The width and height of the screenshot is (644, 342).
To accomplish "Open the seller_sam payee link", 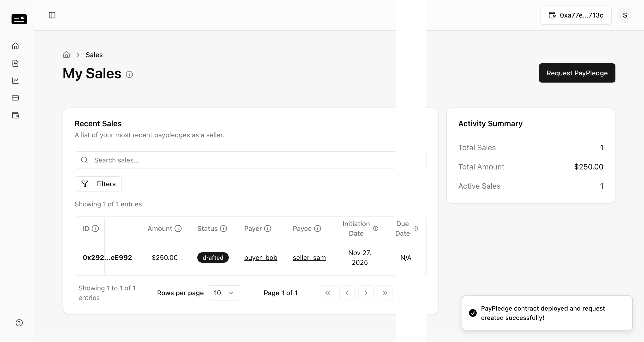I will tap(309, 258).
